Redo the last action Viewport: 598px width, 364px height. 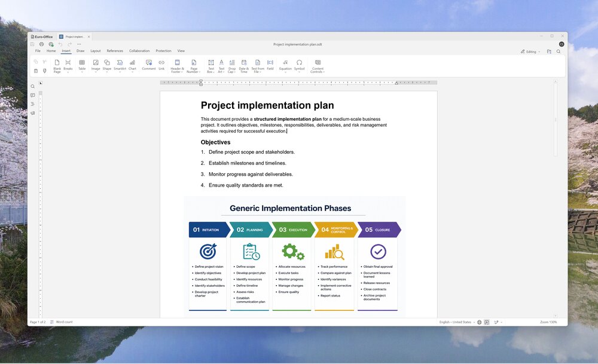(69, 44)
